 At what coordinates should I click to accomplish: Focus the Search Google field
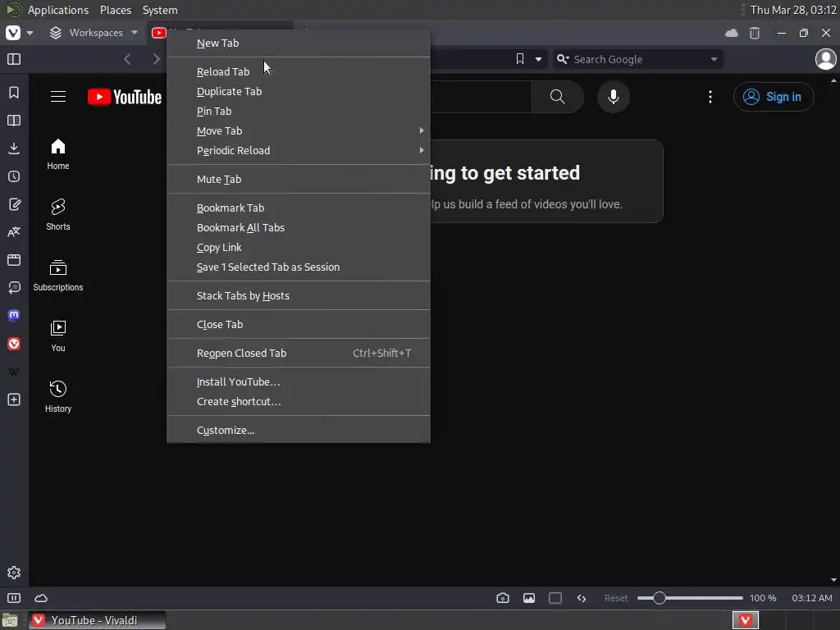(638, 59)
